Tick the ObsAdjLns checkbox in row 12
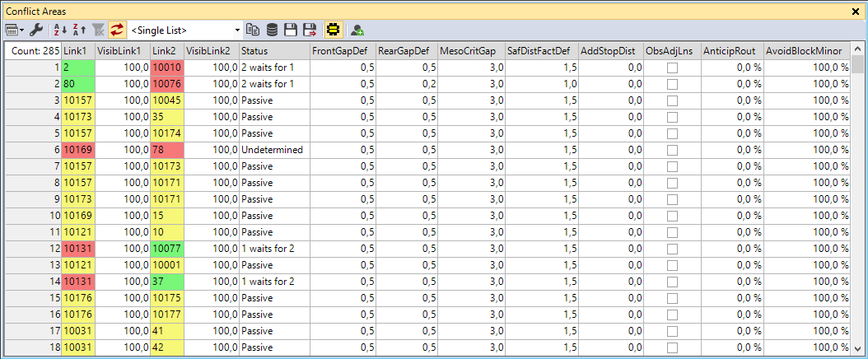 672,249
